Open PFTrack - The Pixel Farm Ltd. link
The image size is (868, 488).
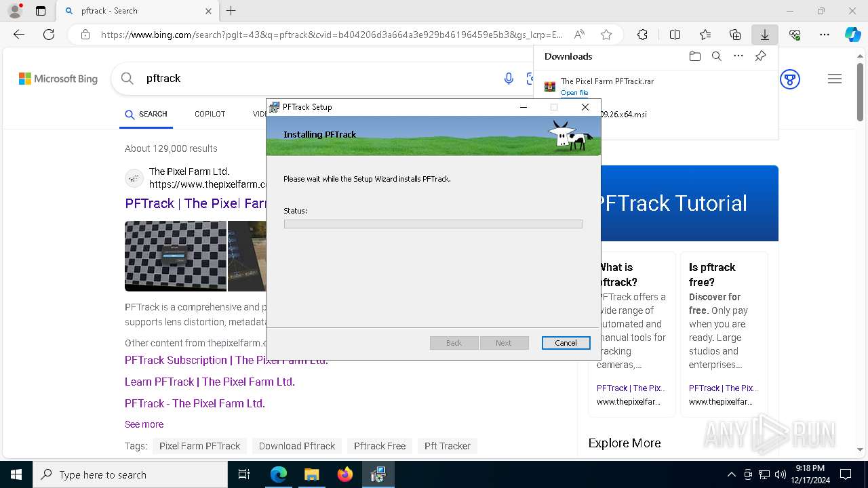click(195, 403)
